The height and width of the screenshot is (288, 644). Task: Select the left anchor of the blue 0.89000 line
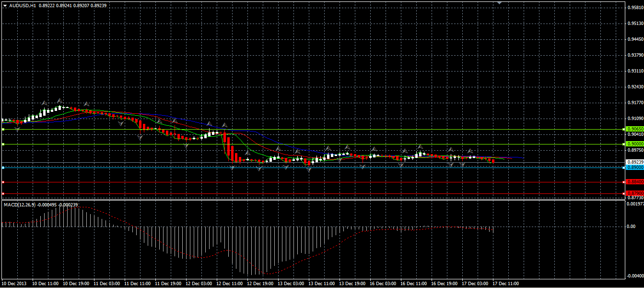pyautogui.click(x=3, y=168)
